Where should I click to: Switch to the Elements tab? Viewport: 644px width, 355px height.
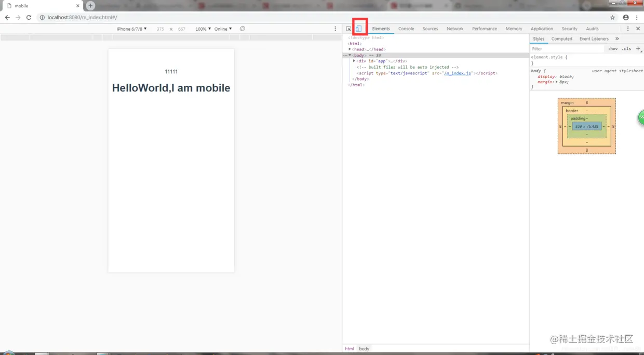(x=381, y=29)
